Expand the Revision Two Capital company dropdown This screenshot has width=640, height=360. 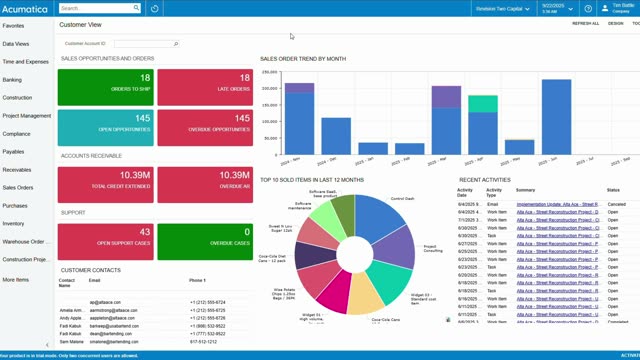(502, 9)
